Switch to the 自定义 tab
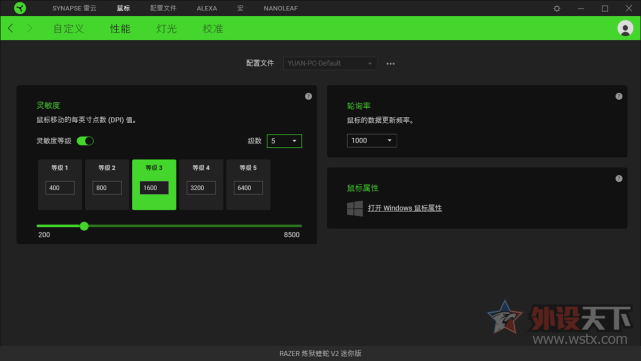The image size is (641, 361). pyautogui.click(x=69, y=29)
